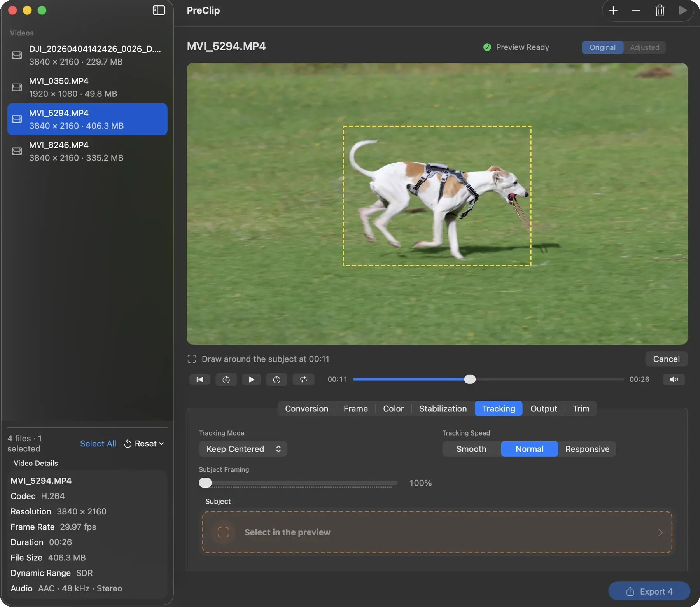Click the MVI_5294.MP4 preview title

(x=226, y=46)
